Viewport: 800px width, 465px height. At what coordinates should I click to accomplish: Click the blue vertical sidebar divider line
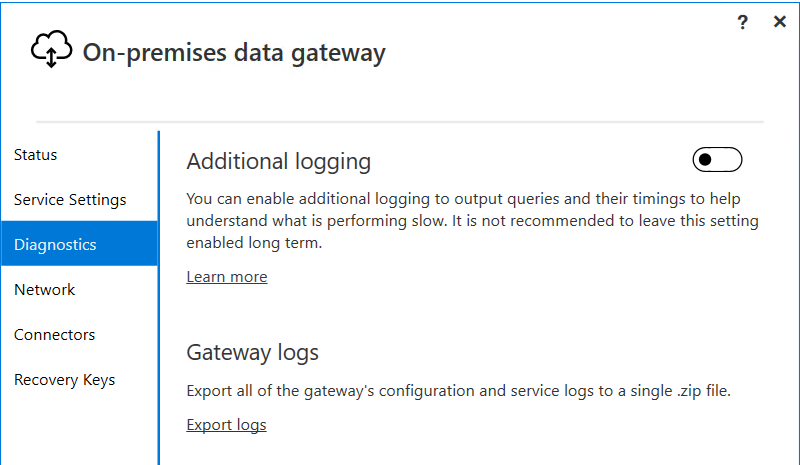[x=159, y=298]
